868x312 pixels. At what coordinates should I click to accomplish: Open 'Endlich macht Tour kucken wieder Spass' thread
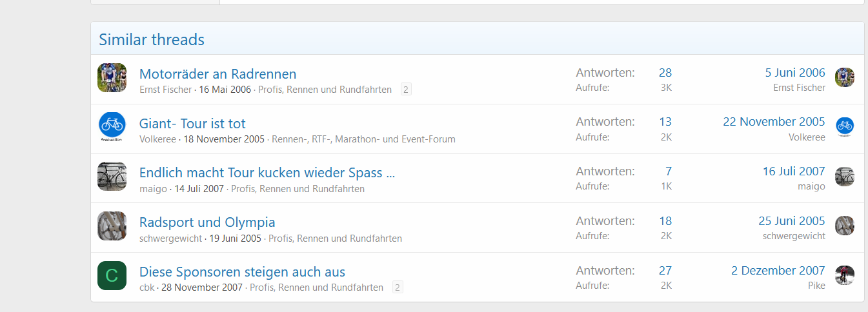coord(267,173)
